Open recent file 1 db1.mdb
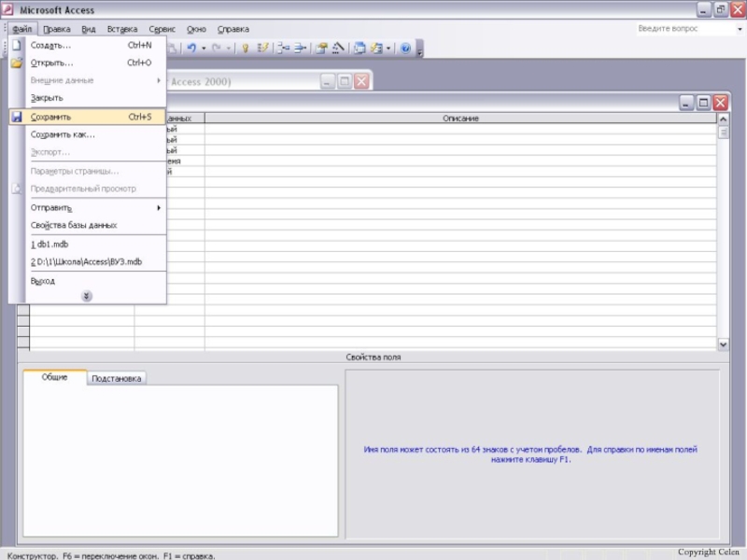 point(49,244)
